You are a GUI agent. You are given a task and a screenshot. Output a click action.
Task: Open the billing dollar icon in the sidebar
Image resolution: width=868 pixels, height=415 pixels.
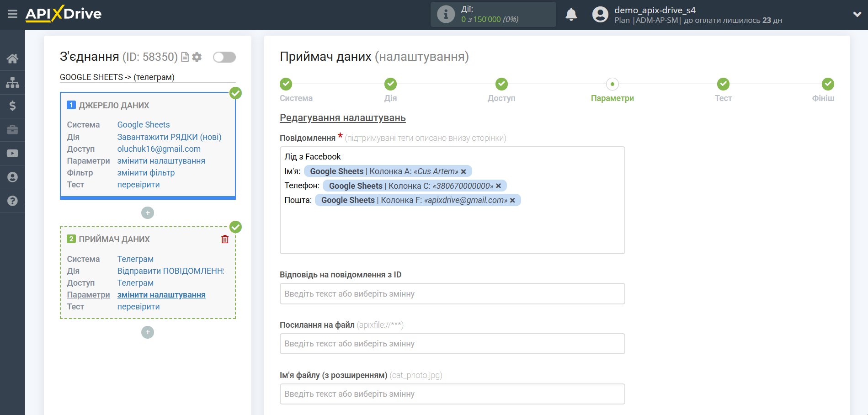click(x=12, y=106)
